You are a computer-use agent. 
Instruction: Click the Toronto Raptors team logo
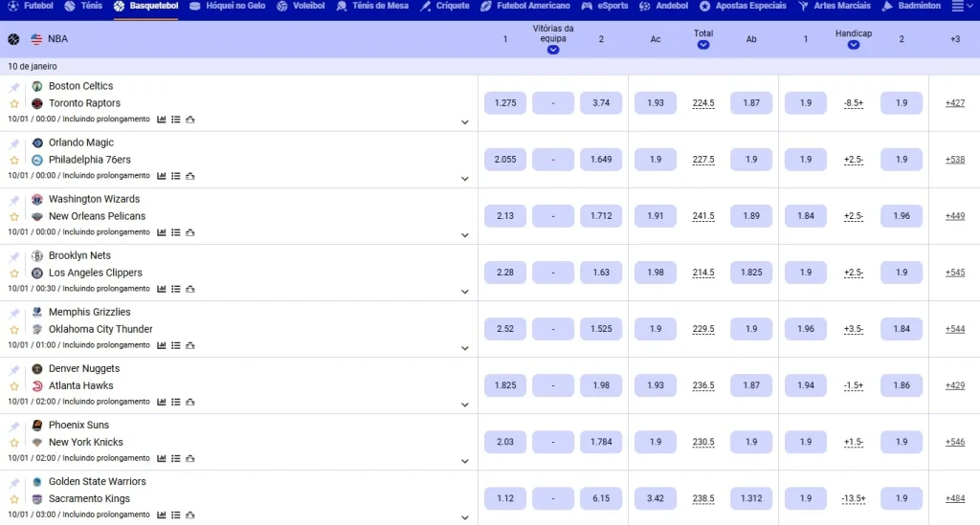37,103
